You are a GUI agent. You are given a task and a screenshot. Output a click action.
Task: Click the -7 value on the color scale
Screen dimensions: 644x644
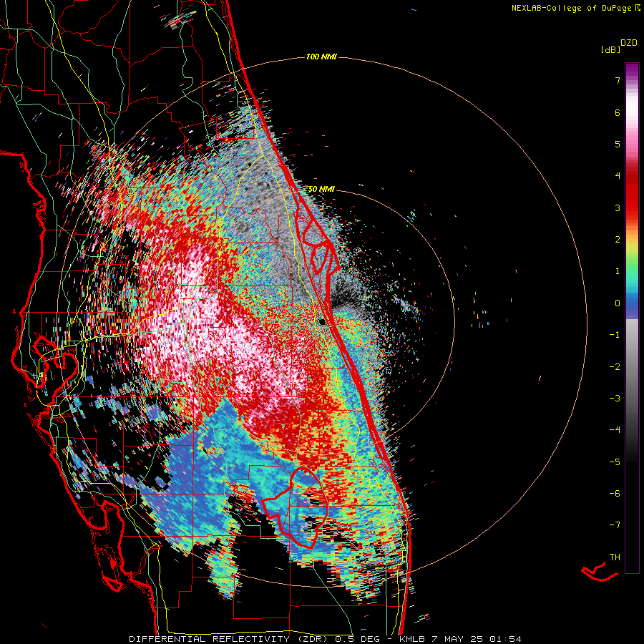[615, 525]
